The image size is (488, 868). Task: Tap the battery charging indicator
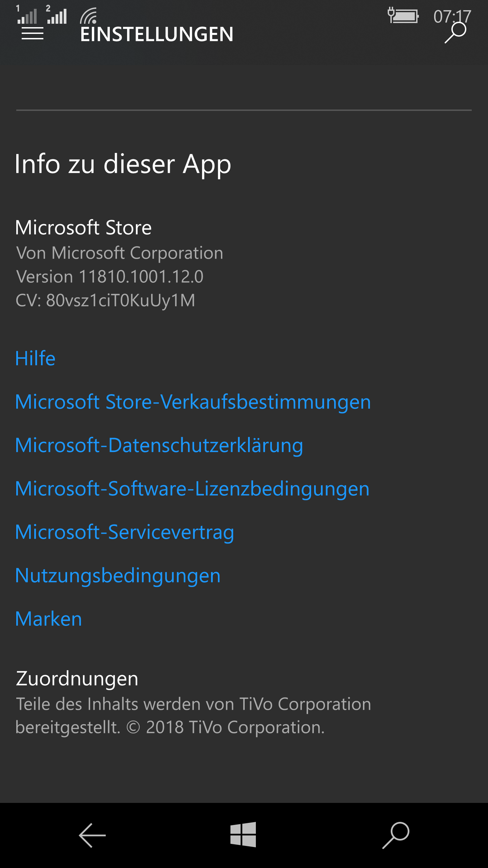pyautogui.click(x=403, y=16)
